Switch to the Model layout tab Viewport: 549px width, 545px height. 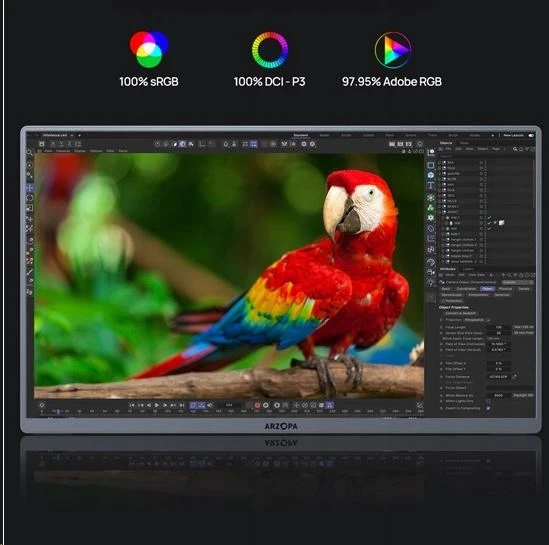324,135
